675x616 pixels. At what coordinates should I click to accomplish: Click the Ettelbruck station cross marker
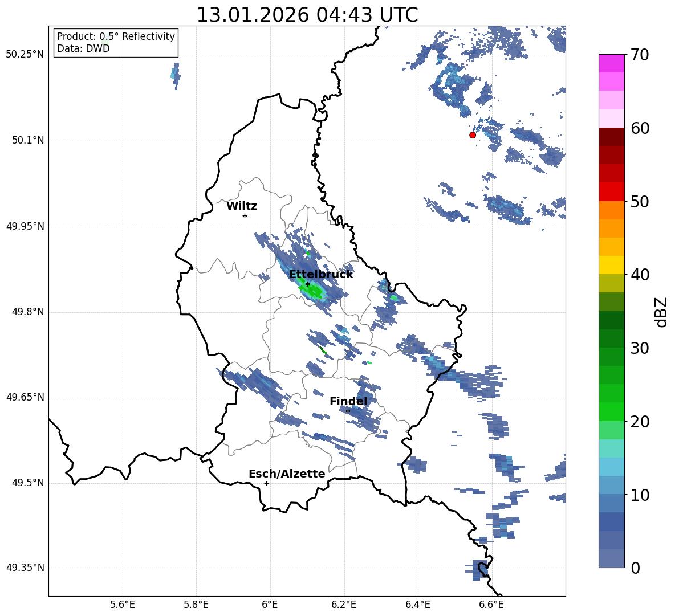[307, 284]
